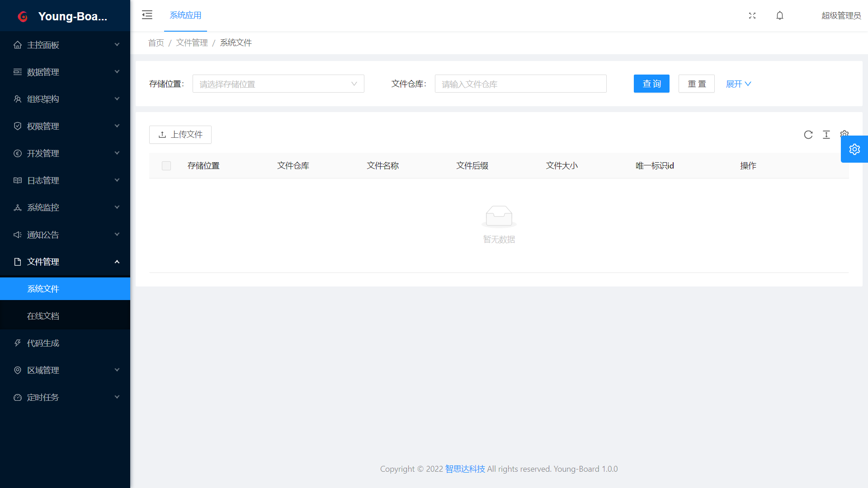Click the 文件仓库 input field

tap(520, 84)
